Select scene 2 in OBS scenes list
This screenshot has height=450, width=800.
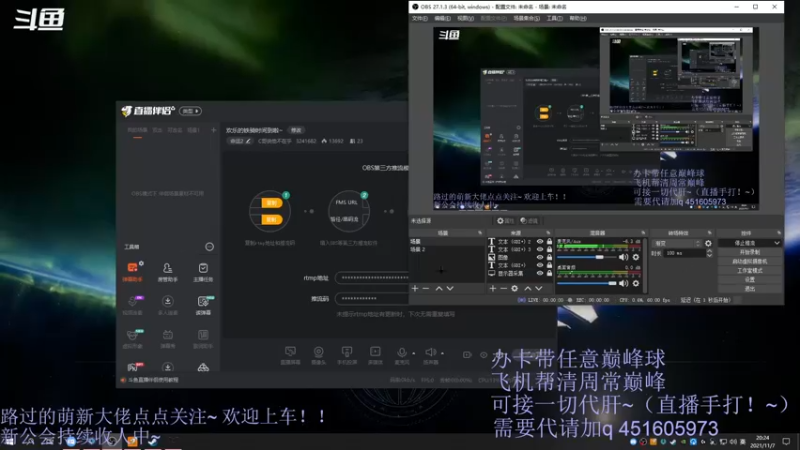(446, 249)
